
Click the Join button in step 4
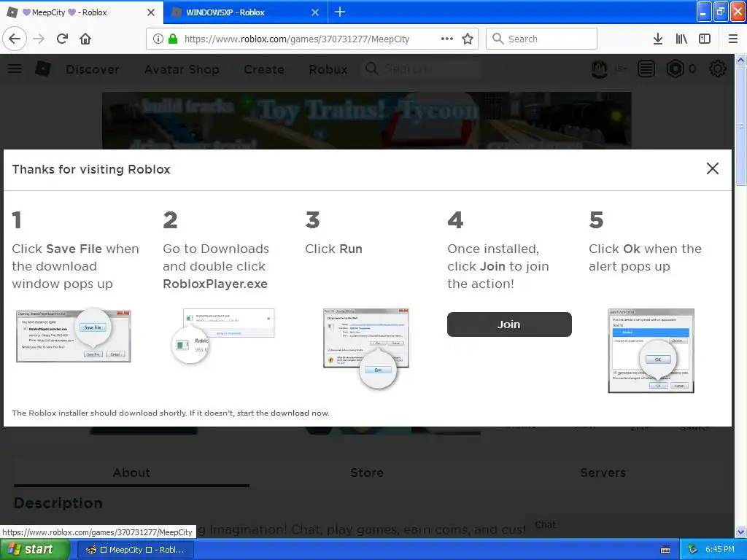tap(508, 324)
